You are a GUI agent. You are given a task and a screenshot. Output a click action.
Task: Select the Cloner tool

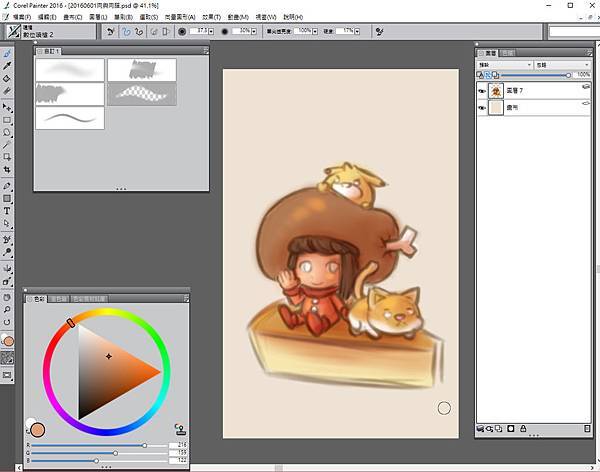coord(7,240)
